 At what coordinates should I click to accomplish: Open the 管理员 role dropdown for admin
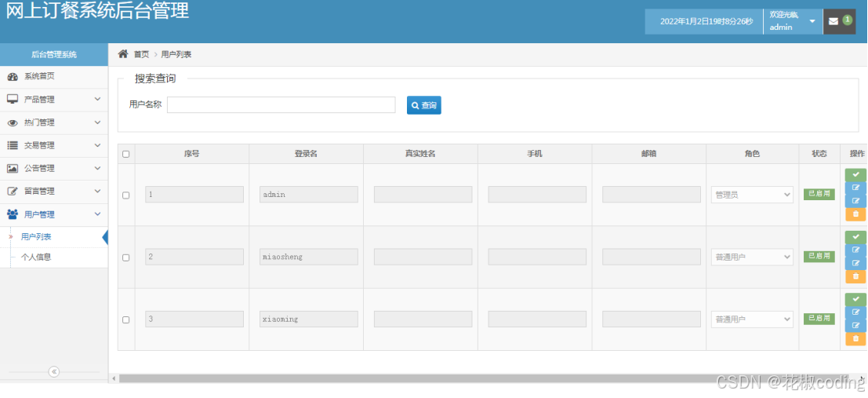point(752,195)
